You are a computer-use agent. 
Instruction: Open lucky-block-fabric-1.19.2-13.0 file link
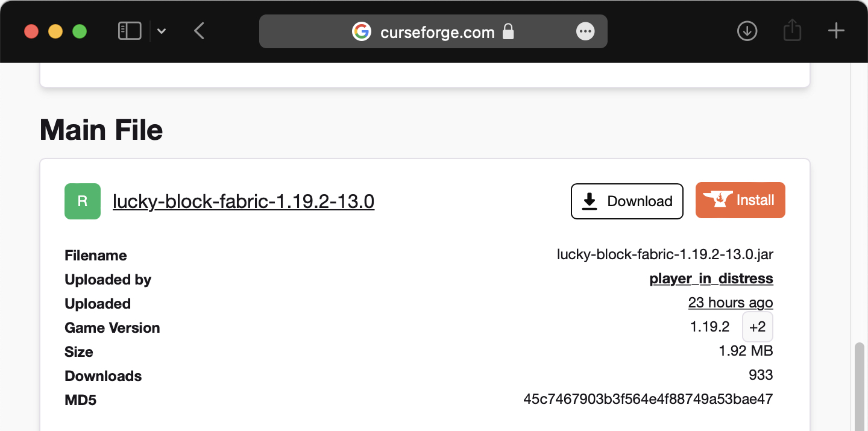(244, 201)
